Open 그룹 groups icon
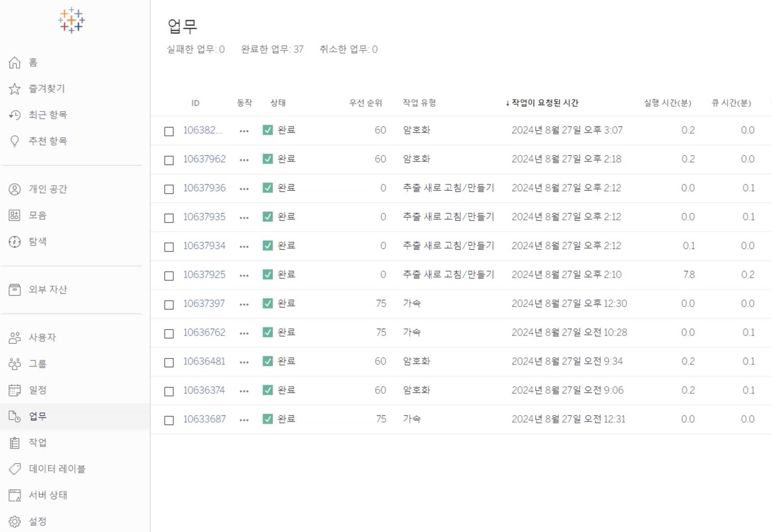This screenshot has width=772, height=532. point(15,364)
